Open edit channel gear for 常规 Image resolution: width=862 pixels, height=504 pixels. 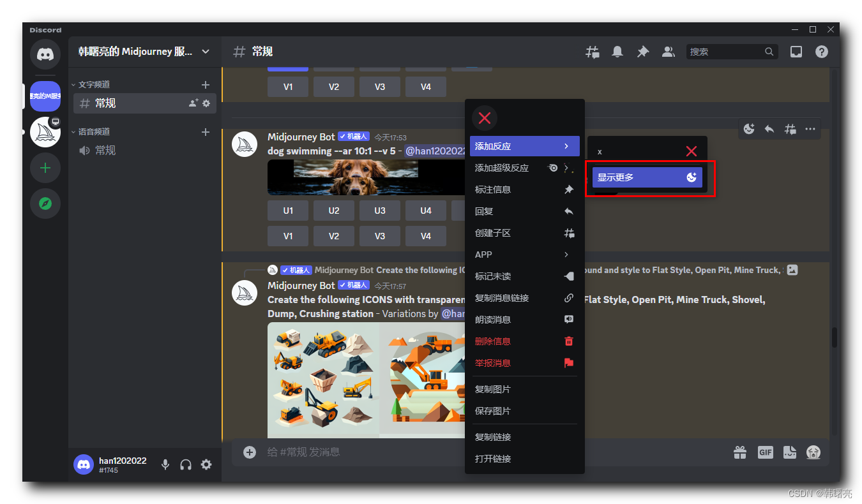(206, 103)
